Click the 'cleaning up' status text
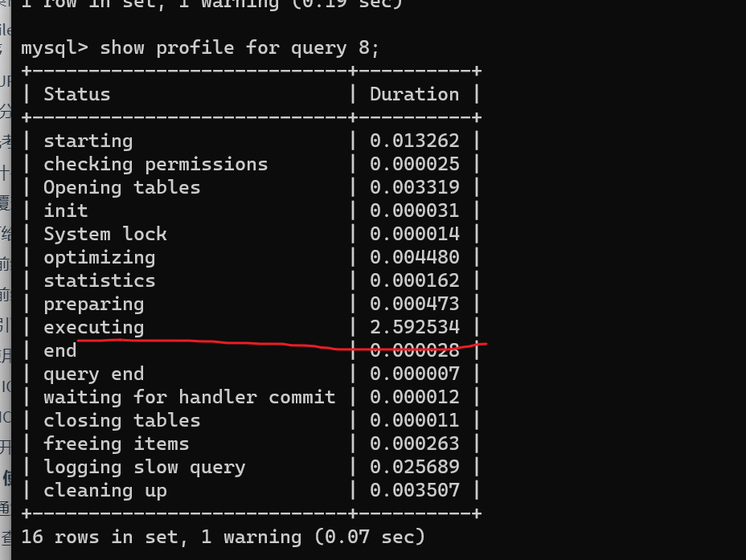Viewport: 746px width, 560px height. [105, 491]
